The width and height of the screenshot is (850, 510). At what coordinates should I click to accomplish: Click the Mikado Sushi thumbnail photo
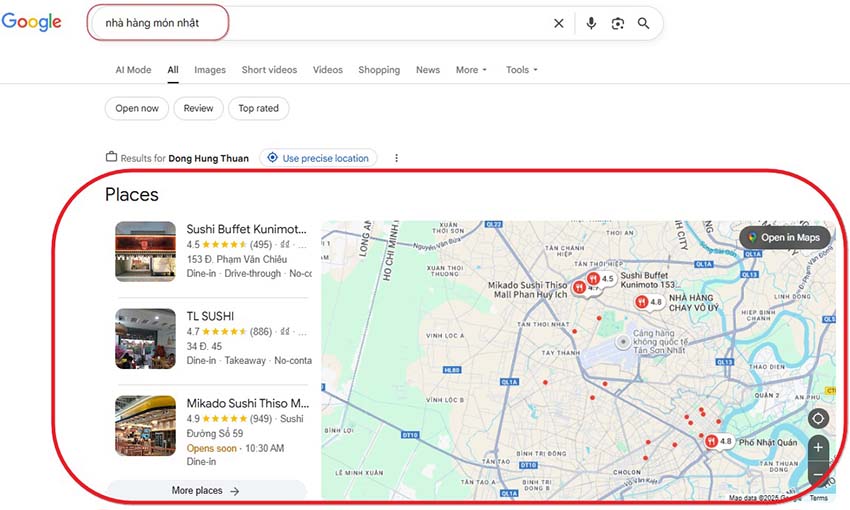pyautogui.click(x=145, y=425)
